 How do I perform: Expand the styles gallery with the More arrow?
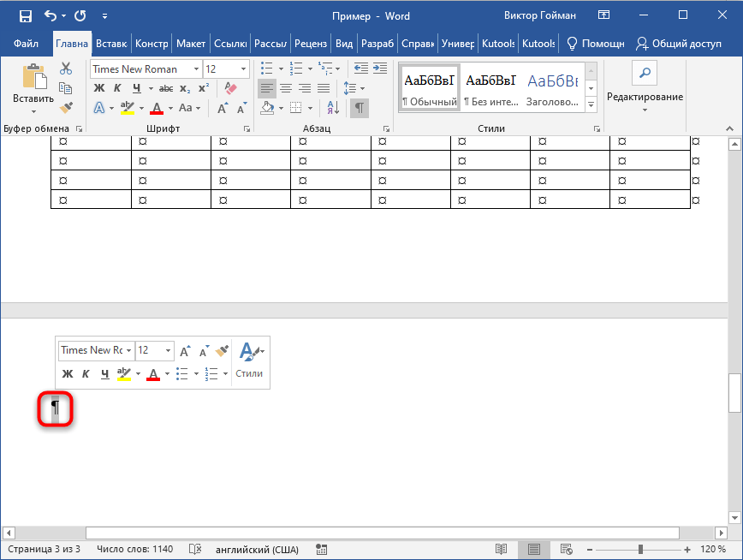pyautogui.click(x=591, y=104)
